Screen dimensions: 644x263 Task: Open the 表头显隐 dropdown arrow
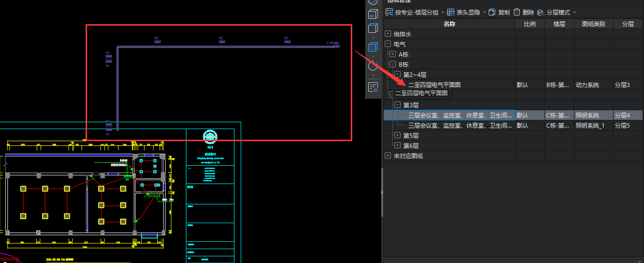pyautogui.click(x=484, y=13)
